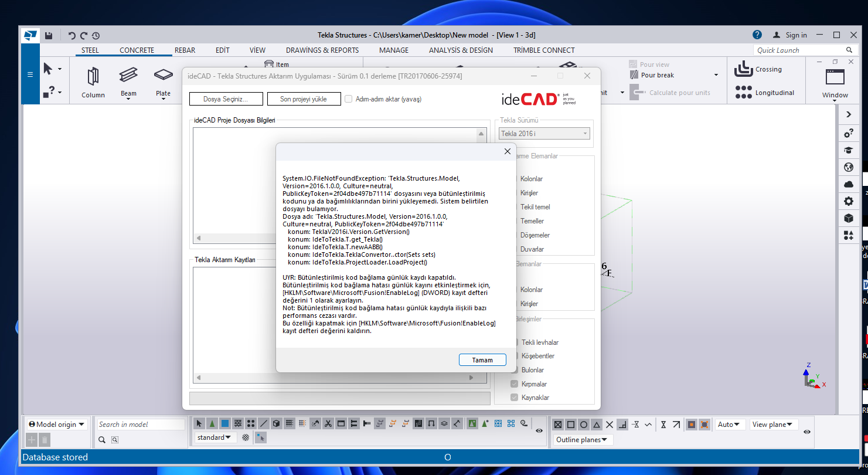The width and height of the screenshot is (868, 475).
Task: Click the Quick Launch search field
Action: (x=805, y=50)
